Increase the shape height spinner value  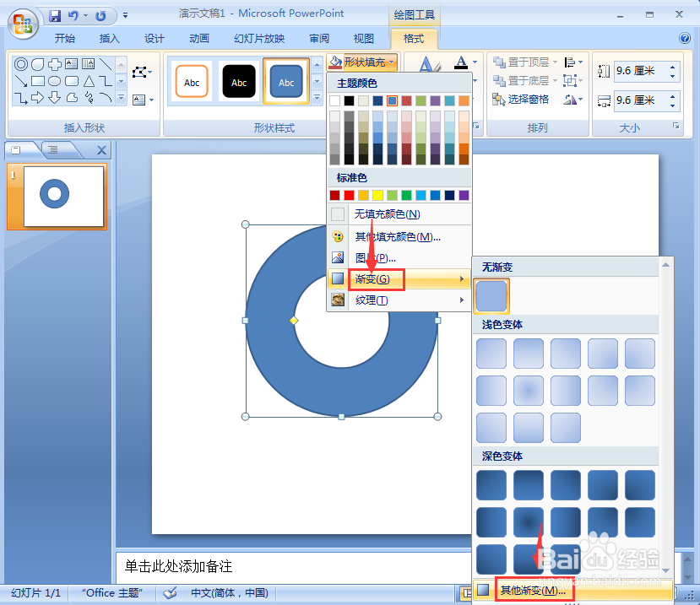tap(672, 67)
